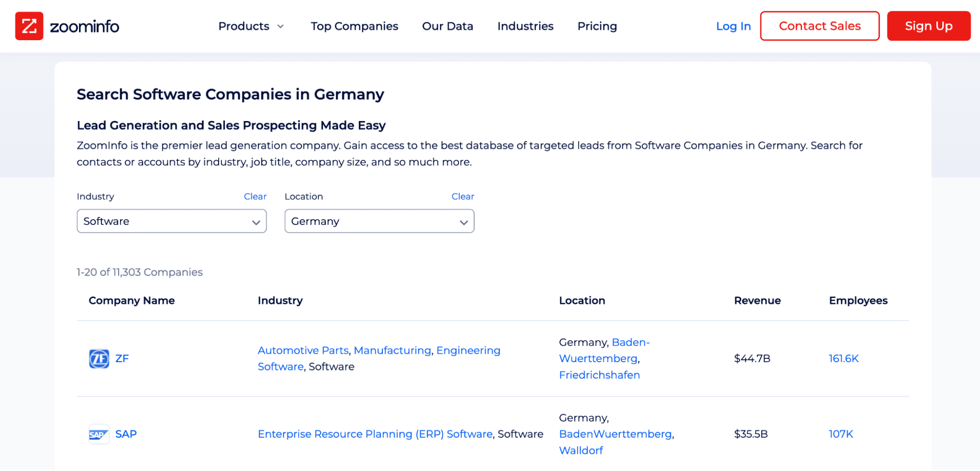
Task: Click the Revenue column header
Action: [757, 300]
